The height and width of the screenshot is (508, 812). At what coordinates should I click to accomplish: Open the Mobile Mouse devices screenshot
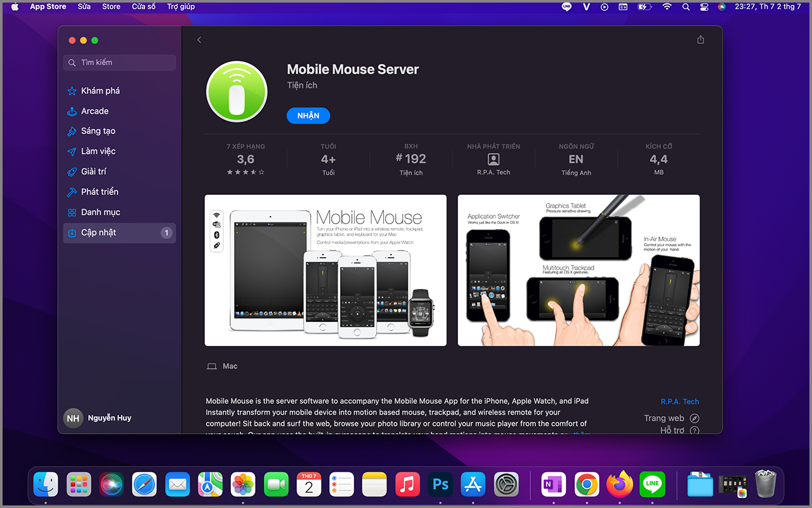click(x=325, y=271)
